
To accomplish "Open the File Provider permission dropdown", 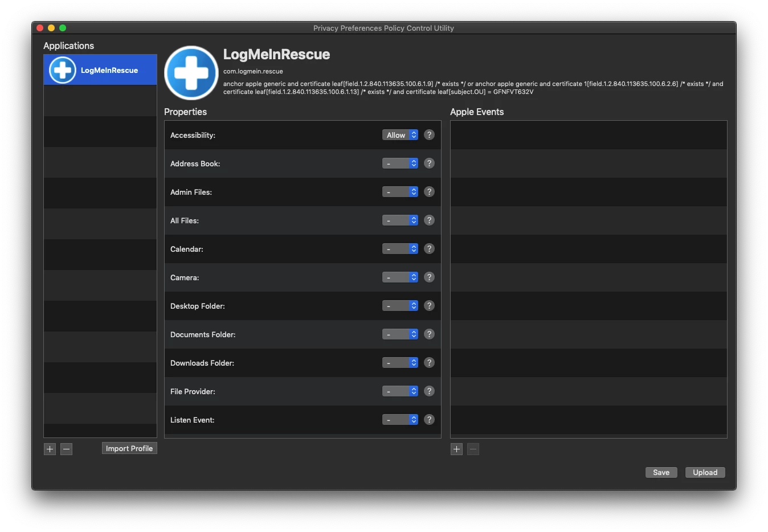I will (x=400, y=391).
